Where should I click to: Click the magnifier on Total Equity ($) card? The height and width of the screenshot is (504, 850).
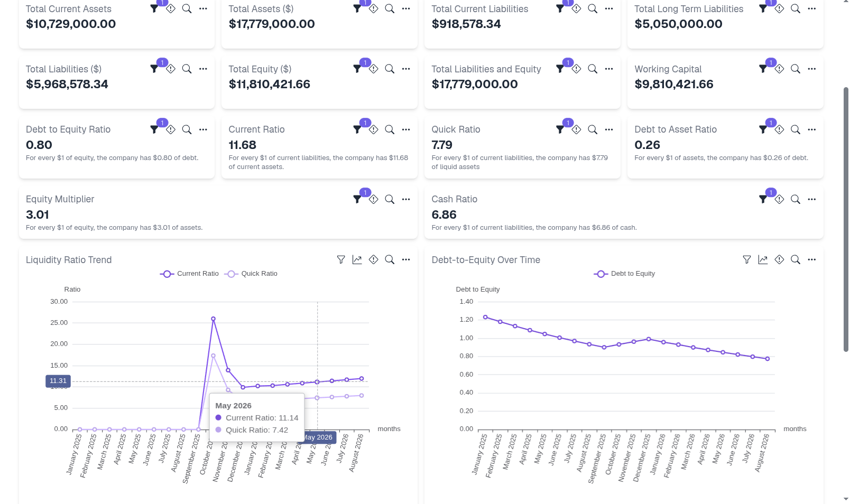(x=390, y=69)
